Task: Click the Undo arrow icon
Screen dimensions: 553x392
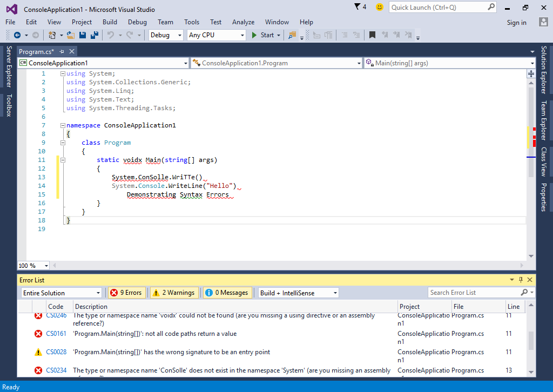Action: (x=111, y=35)
